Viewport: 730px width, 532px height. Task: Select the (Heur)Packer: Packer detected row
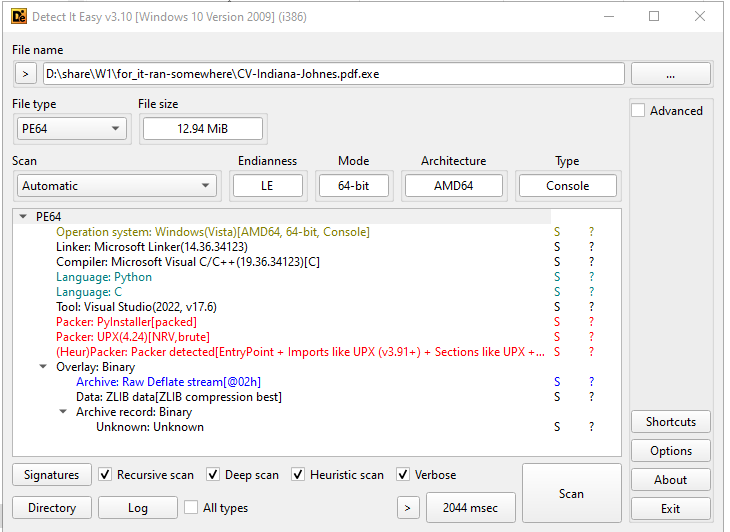coord(300,352)
